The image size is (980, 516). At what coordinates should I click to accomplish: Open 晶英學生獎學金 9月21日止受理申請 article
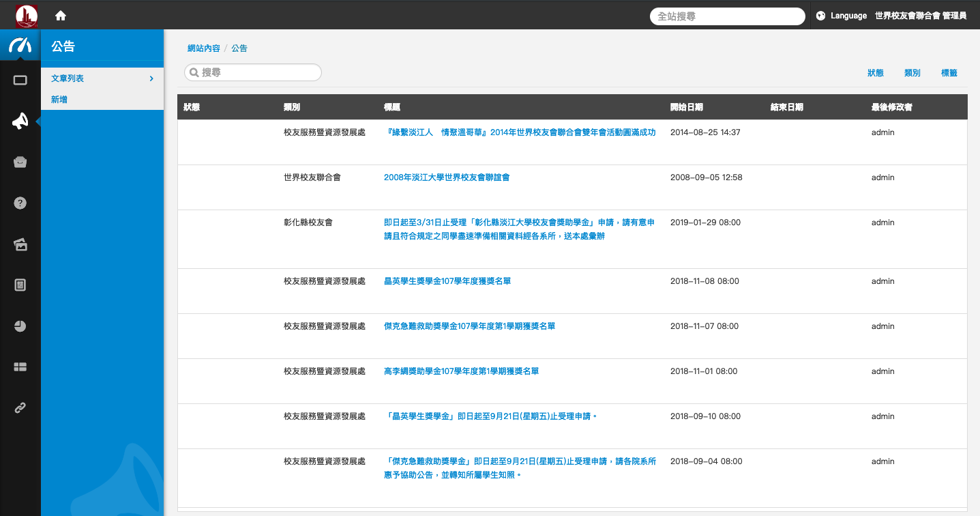click(490, 416)
